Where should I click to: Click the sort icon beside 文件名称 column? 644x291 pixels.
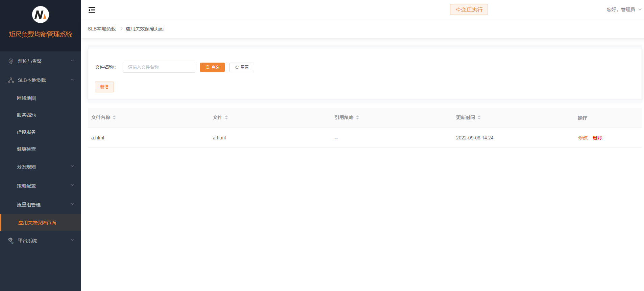[x=114, y=117]
